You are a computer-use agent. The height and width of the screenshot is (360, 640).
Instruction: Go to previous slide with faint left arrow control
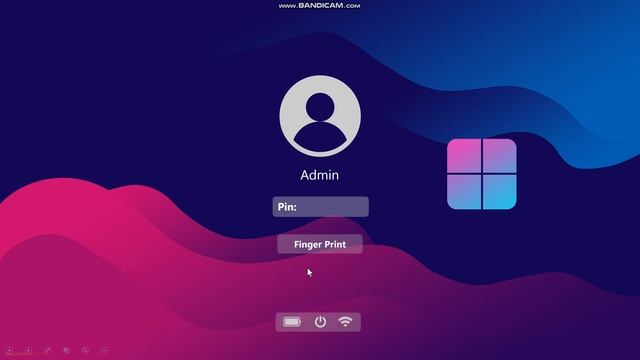(9, 350)
